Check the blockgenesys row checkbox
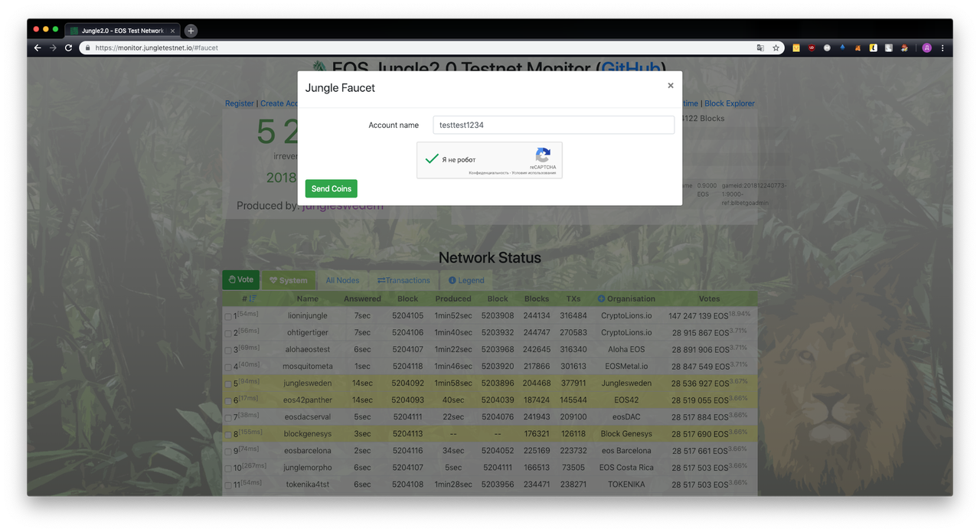980x532 pixels. pos(228,434)
